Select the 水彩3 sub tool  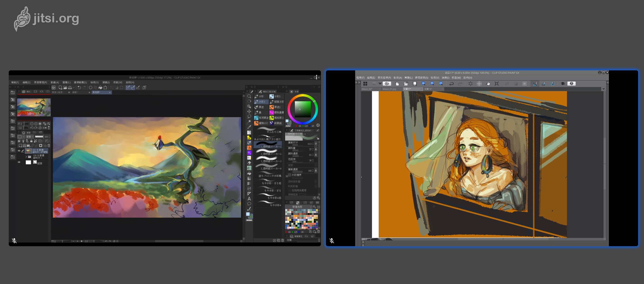coord(261,102)
